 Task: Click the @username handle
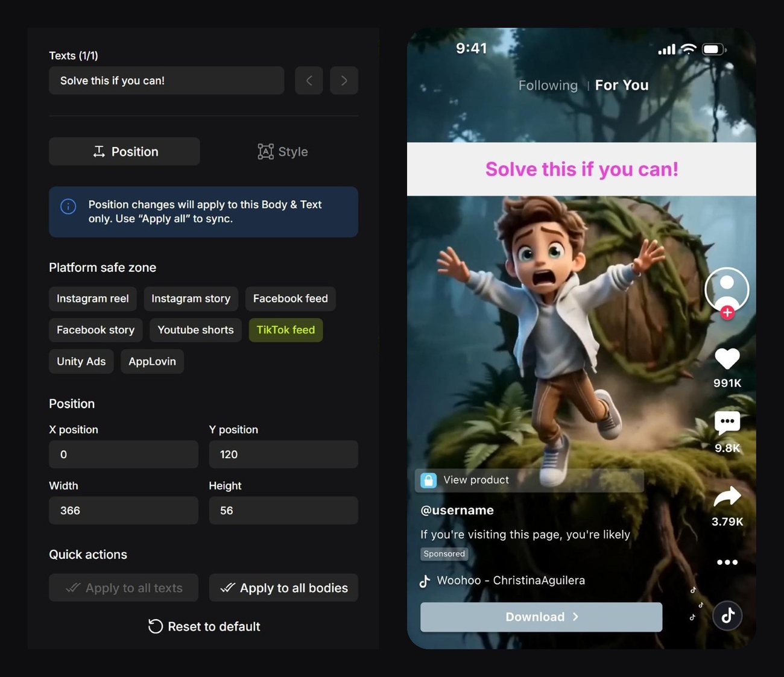457,510
